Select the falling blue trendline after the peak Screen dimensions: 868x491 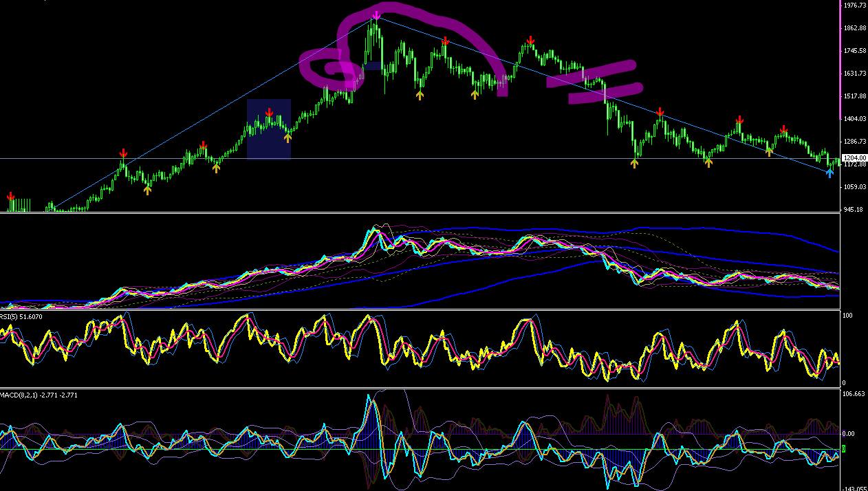click(603, 94)
